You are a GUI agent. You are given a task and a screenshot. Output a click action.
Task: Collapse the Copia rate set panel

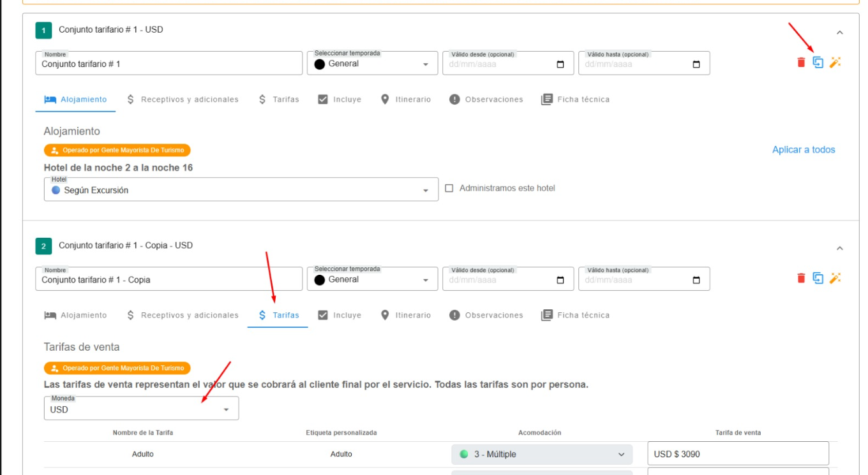840,248
